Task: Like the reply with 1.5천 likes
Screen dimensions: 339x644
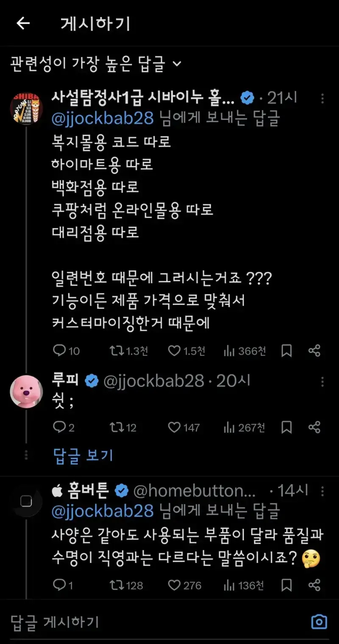Action: tap(186, 351)
